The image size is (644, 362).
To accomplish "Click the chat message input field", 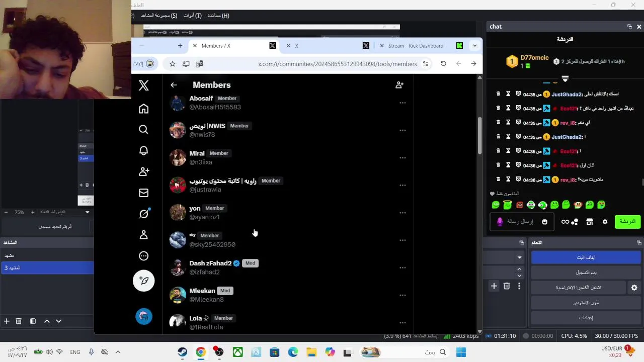I will (x=522, y=222).
